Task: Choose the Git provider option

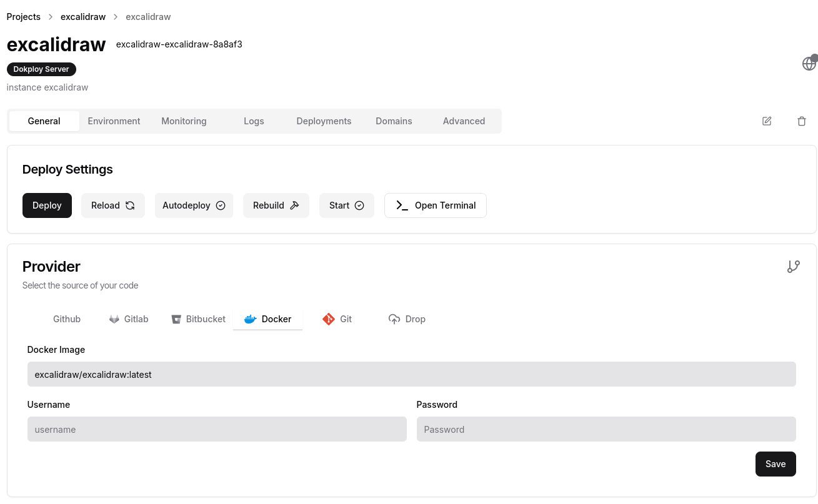Action: 337,319
